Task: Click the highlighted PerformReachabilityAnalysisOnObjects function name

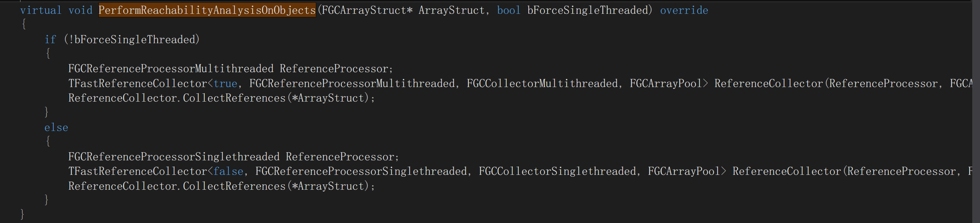Action: 207,10
